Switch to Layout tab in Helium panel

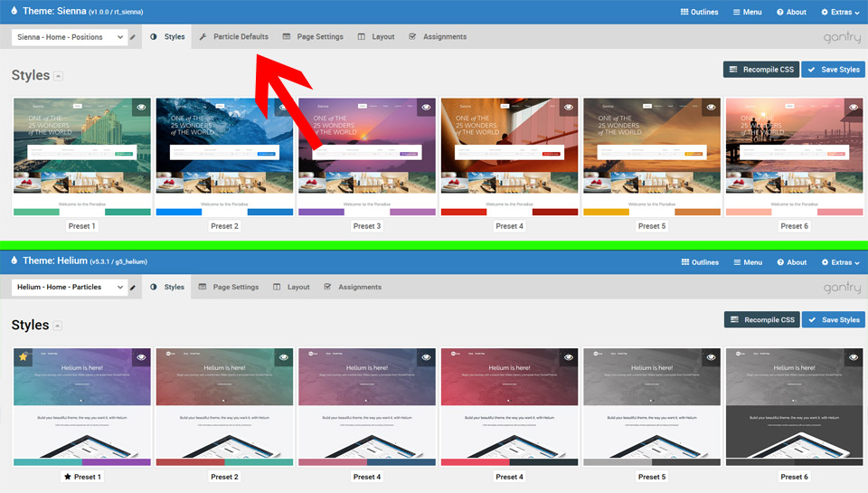coord(291,287)
